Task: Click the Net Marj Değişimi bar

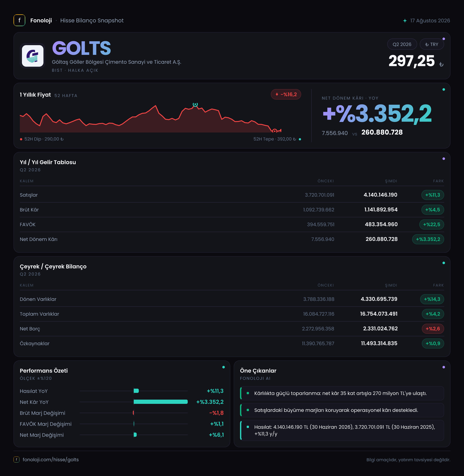Action: (135, 435)
